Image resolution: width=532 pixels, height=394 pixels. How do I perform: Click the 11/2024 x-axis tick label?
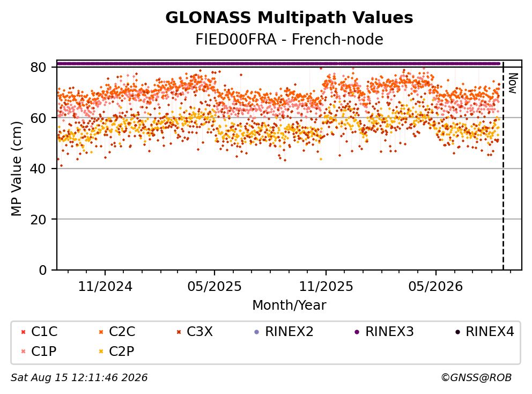point(105,287)
